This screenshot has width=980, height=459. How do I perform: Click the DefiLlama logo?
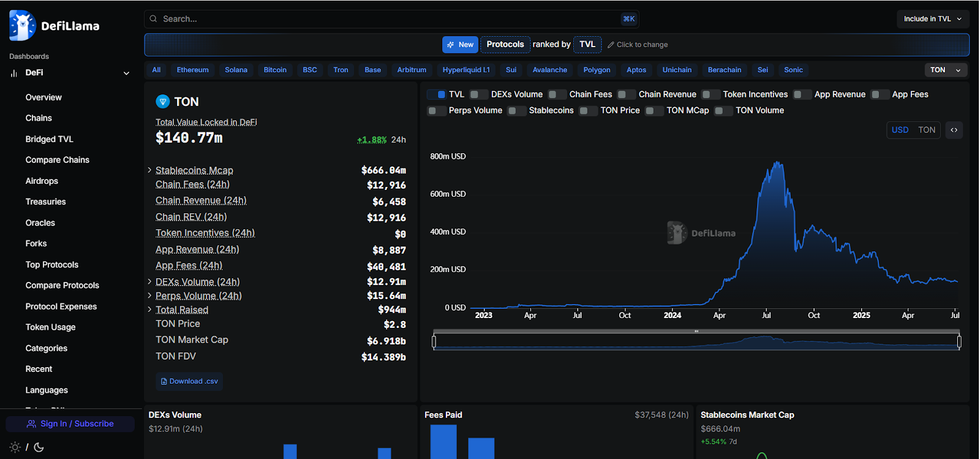click(x=55, y=26)
